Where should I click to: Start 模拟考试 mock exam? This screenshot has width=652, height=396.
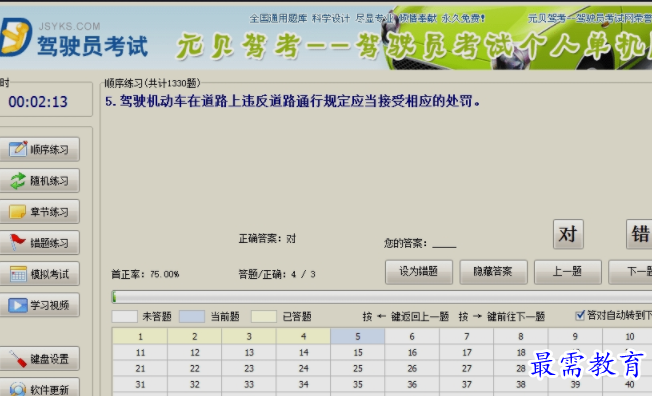40,274
